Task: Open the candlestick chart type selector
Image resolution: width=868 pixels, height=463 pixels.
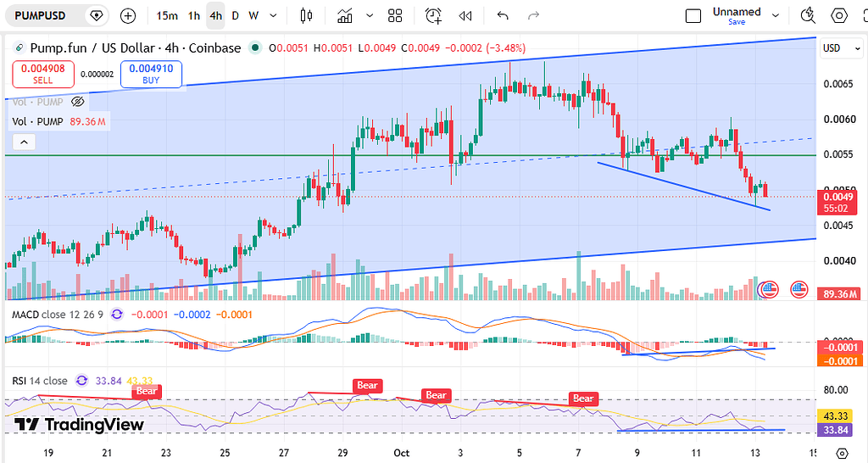Action: 306,15
